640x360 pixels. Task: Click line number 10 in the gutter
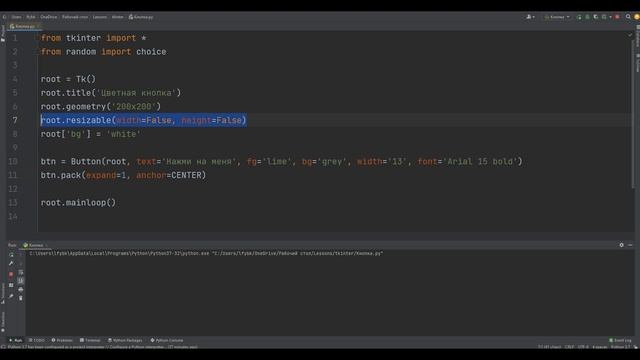pyautogui.click(x=13, y=161)
